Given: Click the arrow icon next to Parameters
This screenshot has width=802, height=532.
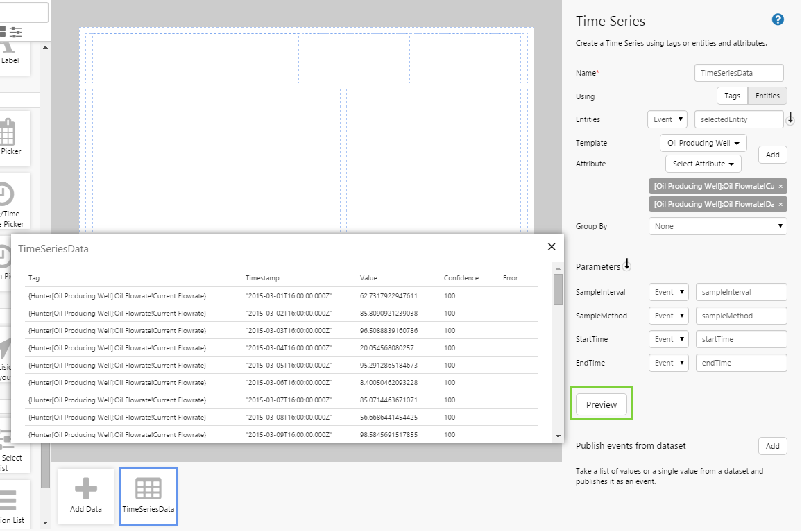Looking at the screenshot, I should pos(627,265).
